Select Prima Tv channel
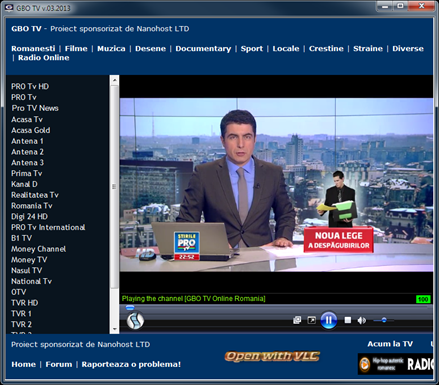The image size is (439, 385). click(27, 173)
